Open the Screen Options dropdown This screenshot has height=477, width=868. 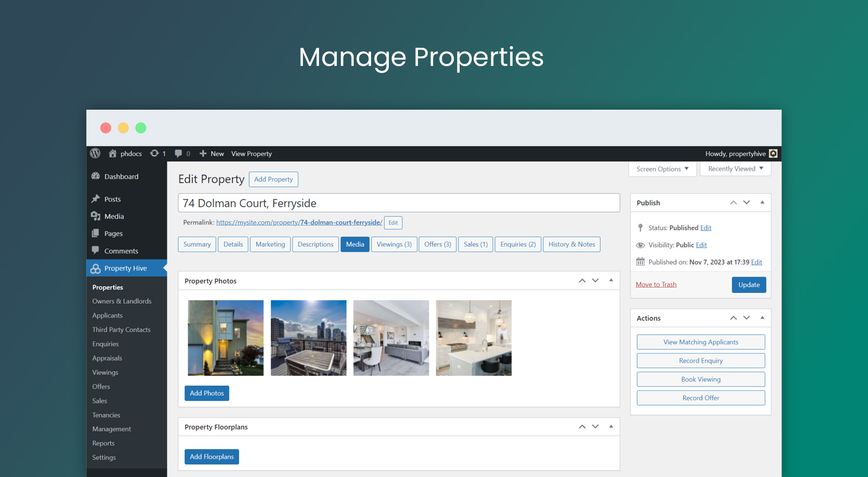click(662, 169)
